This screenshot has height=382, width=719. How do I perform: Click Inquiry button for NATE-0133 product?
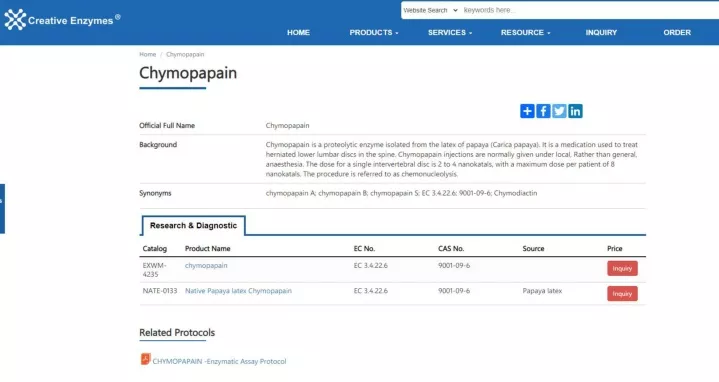tap(622, 293)
